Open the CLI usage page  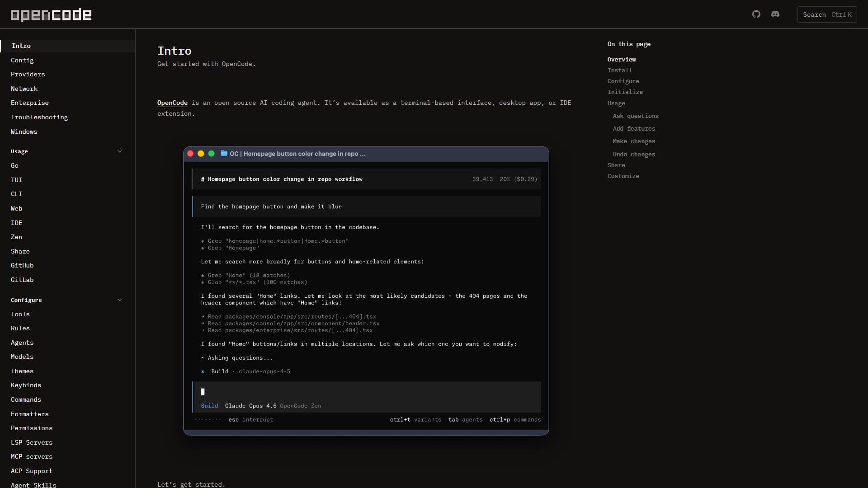point(16,194)
